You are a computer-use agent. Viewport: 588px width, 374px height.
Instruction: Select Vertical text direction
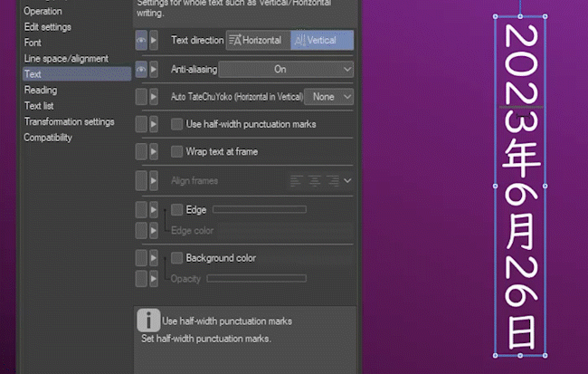[x=322, y=41]
